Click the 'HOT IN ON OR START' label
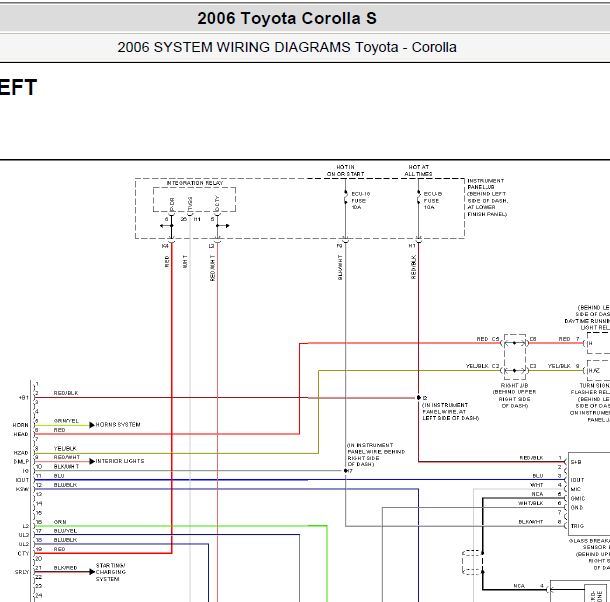Viewport: 610px width, 602px height. click(345, 170)
